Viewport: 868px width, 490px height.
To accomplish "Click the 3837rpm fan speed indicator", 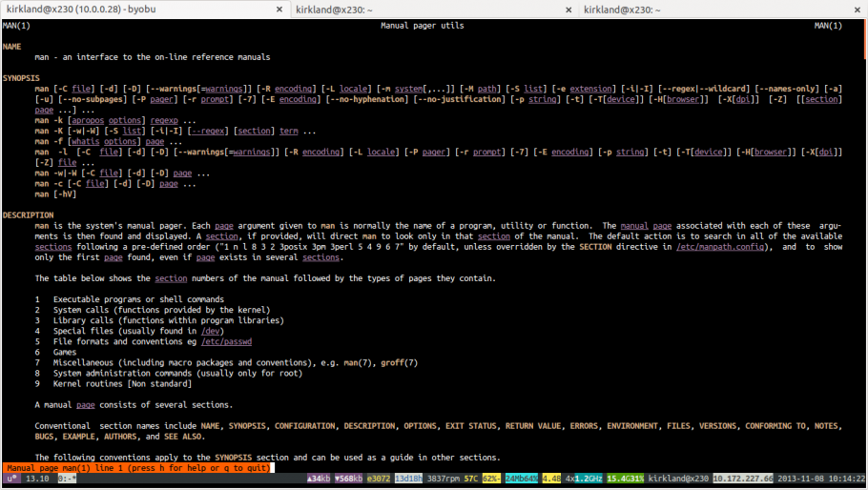I will (x=444, y=479).
